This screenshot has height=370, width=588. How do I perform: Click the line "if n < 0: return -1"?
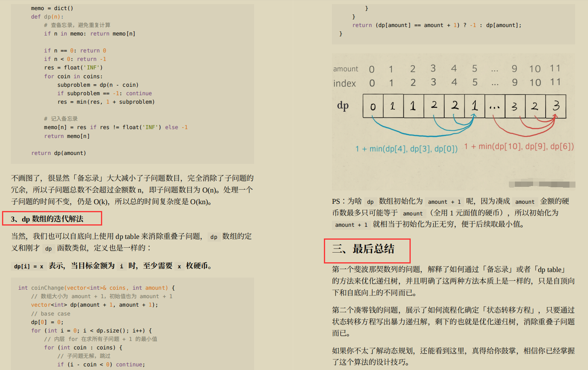[75, 59]
